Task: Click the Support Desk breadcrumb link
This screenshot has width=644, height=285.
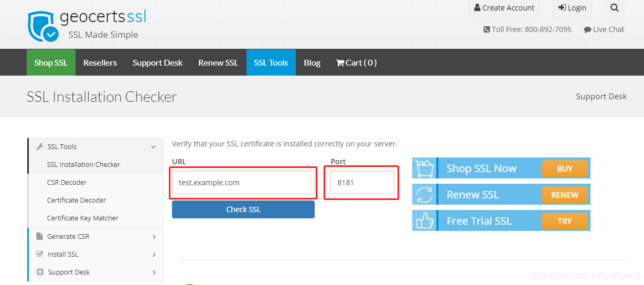Action: pos(601,96)
